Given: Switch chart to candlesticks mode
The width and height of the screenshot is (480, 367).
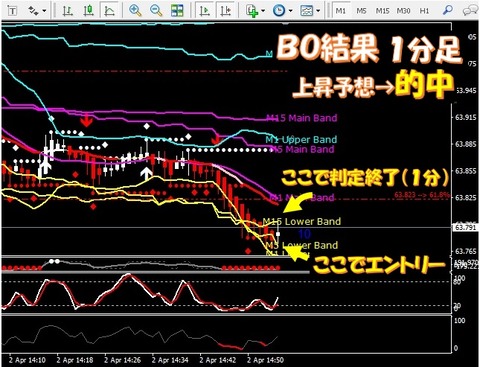Looking at the screenshot, I should coord(88,11).
